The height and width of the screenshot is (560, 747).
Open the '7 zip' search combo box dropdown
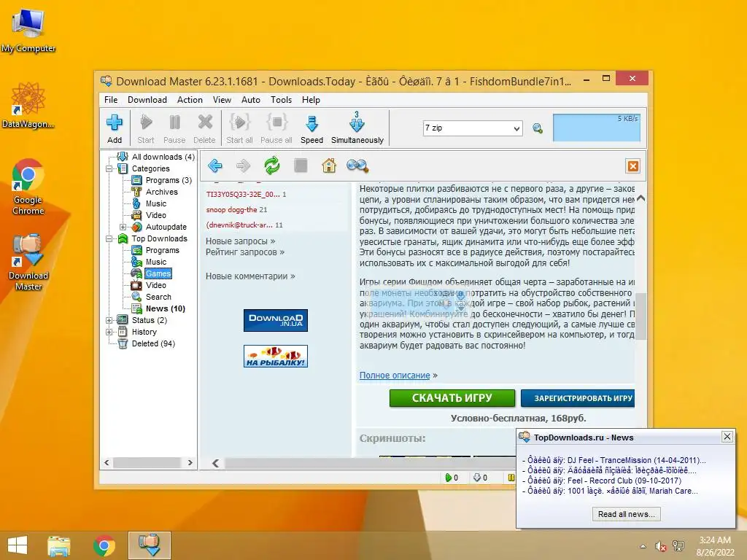[516, 128]
